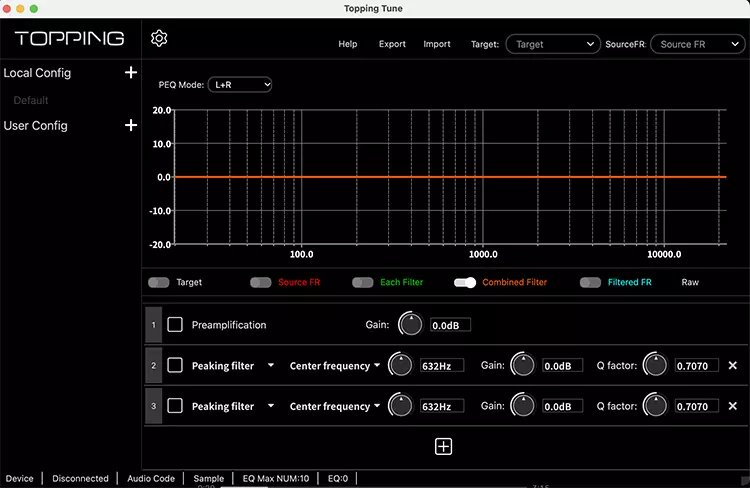750x488 pixels.
Task: Click the 20.0 dB axis label
Action: 162,110
